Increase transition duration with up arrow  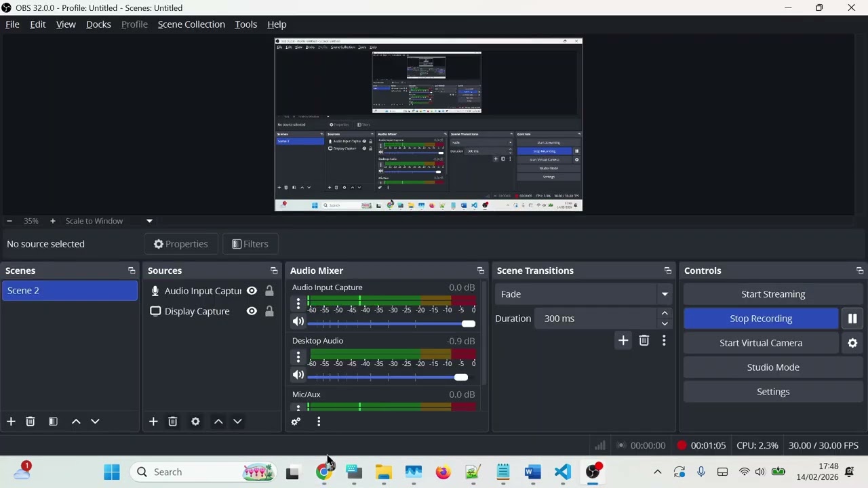(665, 313)
